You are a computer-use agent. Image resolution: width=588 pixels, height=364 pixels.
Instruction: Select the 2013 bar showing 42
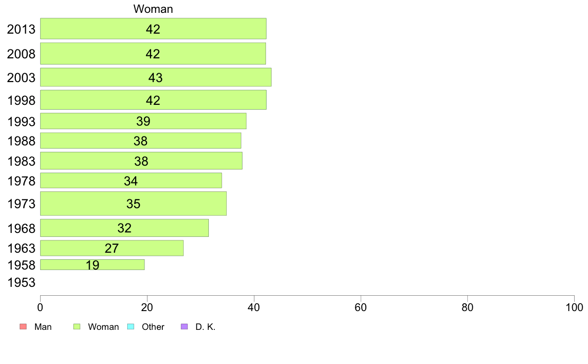(153, 29)
